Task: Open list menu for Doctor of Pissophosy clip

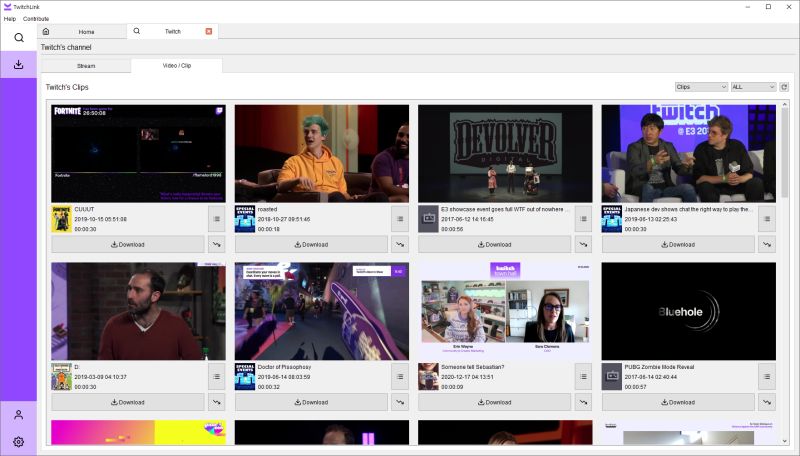Action: pos(400,377)
